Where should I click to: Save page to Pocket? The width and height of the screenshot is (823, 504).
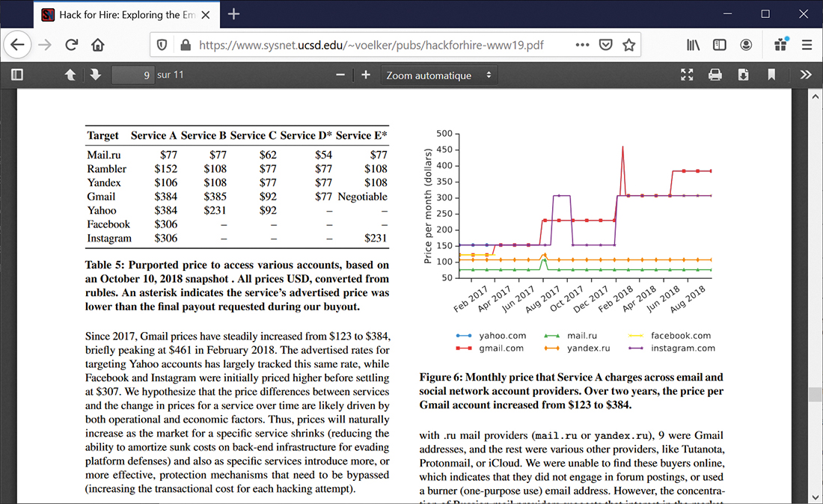click(x=606, y=45)
